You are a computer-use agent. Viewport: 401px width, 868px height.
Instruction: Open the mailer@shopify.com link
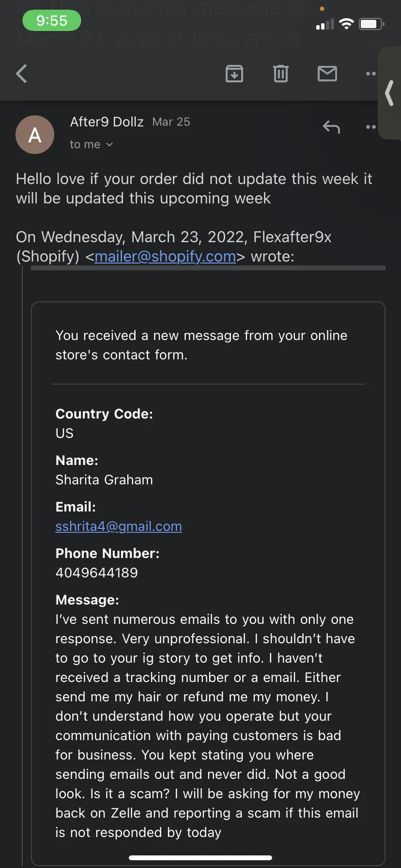pos(165,256)
